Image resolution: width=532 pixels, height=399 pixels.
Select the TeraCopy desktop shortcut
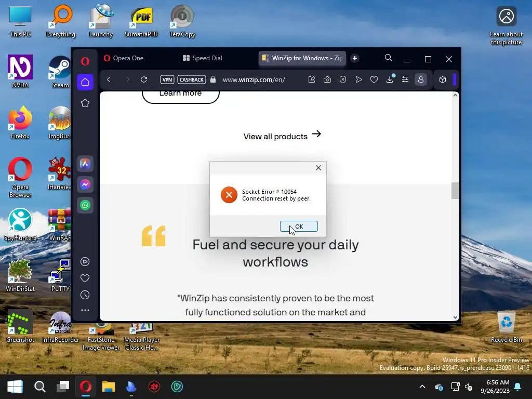(x=182, y=22)
